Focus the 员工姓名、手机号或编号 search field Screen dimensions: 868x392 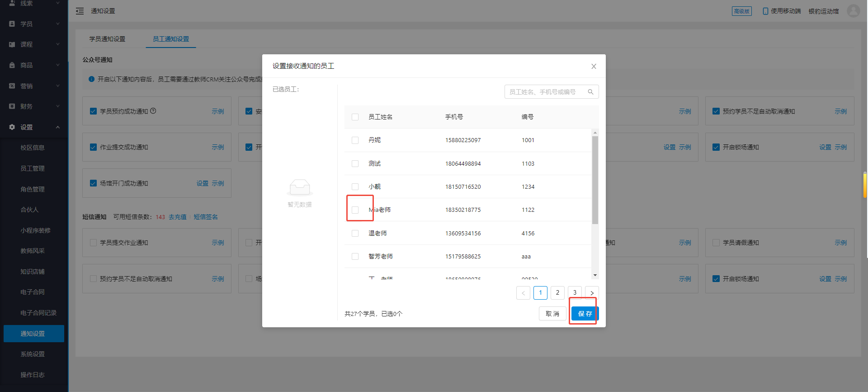552,92
